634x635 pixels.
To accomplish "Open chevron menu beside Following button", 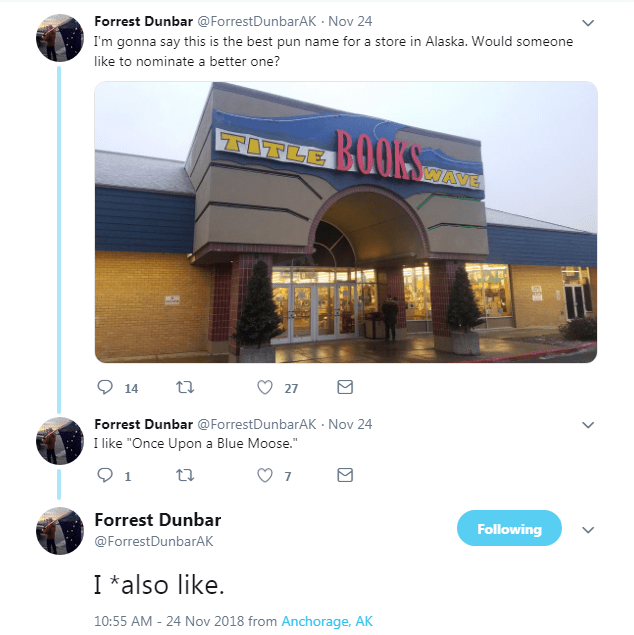I will (588, 530).
